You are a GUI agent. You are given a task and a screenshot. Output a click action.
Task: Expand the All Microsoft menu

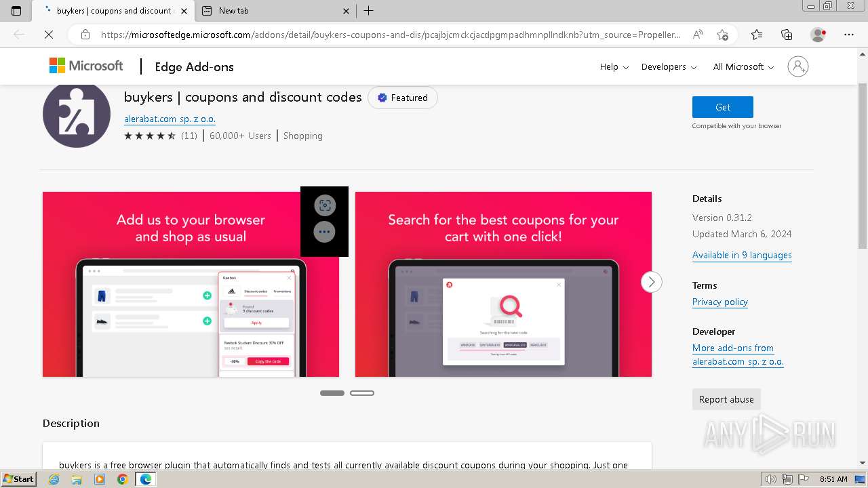(x=743, y=66)
